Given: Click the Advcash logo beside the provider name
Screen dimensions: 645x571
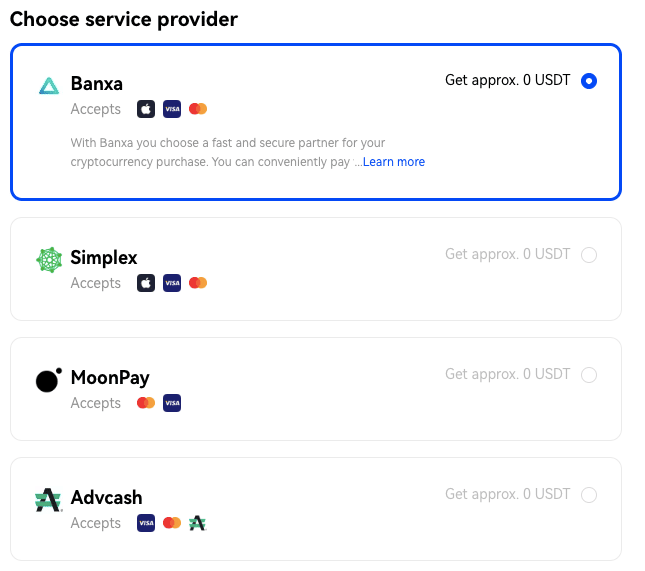Looking at the screenshot, I should 49,499.
